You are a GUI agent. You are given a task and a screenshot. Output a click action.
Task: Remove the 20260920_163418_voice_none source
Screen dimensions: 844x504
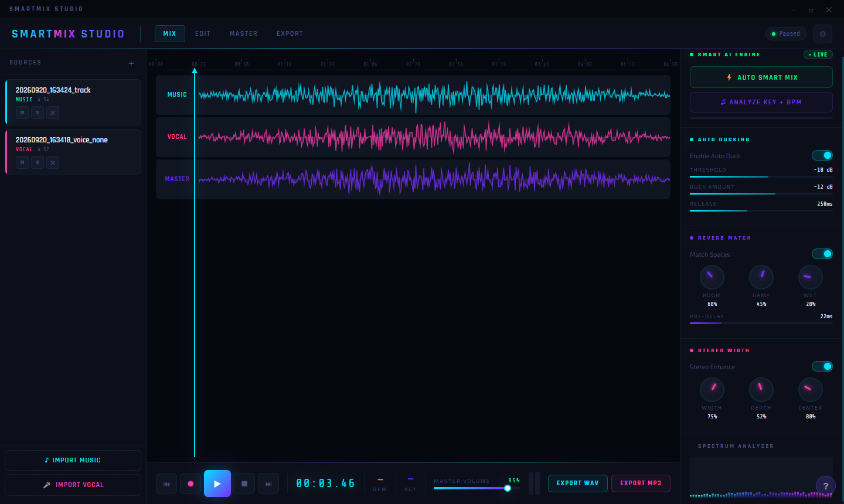coord(53,162)
